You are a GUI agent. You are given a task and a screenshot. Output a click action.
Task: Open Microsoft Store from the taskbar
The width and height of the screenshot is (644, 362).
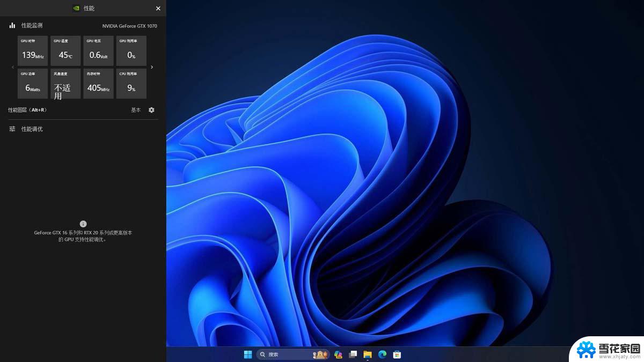point(397,354)
